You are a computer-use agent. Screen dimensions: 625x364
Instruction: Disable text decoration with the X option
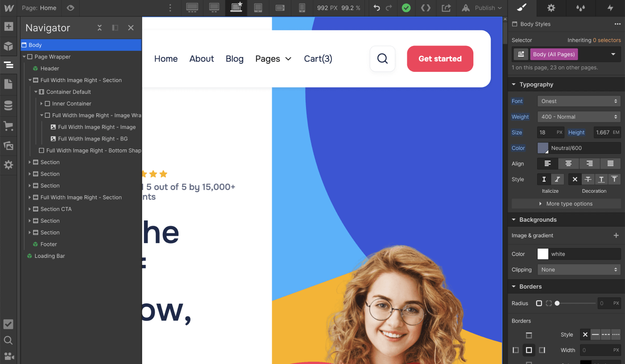pos(575,179)
